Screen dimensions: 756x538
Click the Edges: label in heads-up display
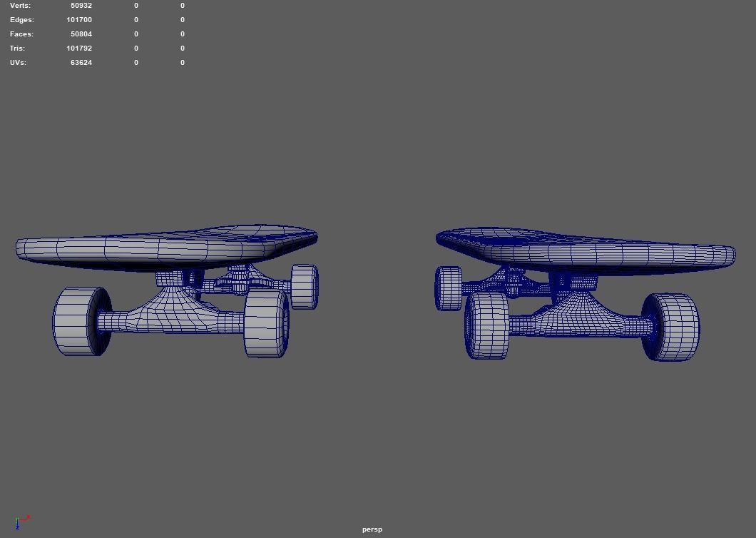tap(21, 20)
